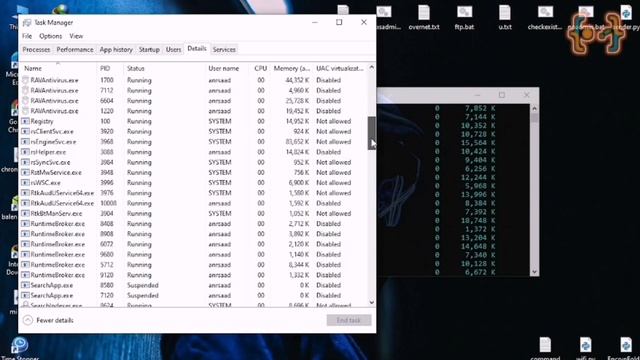
Task: Click the suspended SearchApp.exe icon, PID 8580
Action: point(25,285)
